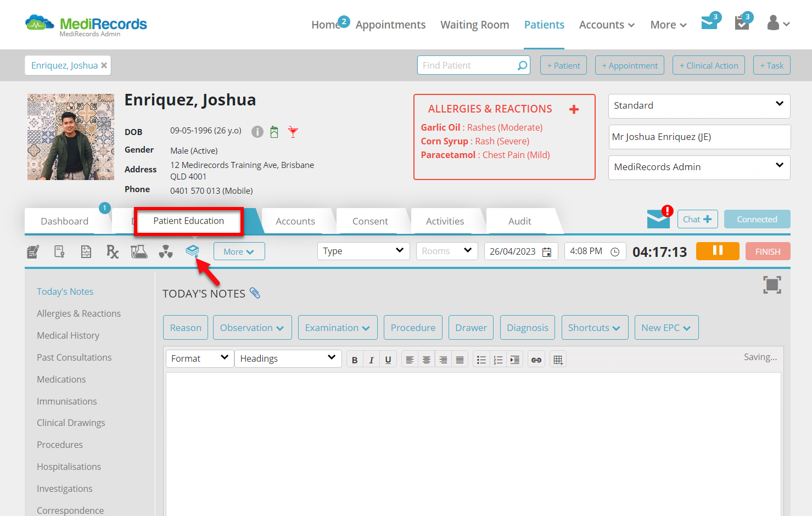Screen dimensions: 812x516
Task: Finish the consultation with FINISH
Action: tap(768, 251)
